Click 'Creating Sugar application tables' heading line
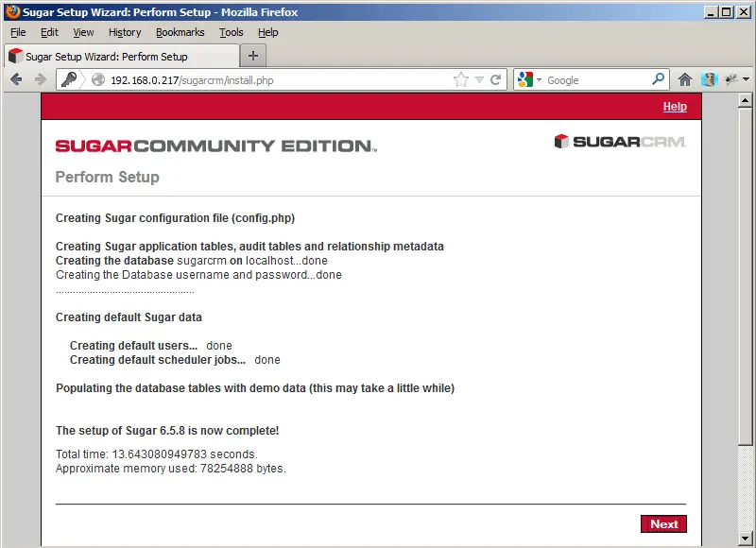The height and width of the screenshot is (548, 756). [x=249, y=247]
